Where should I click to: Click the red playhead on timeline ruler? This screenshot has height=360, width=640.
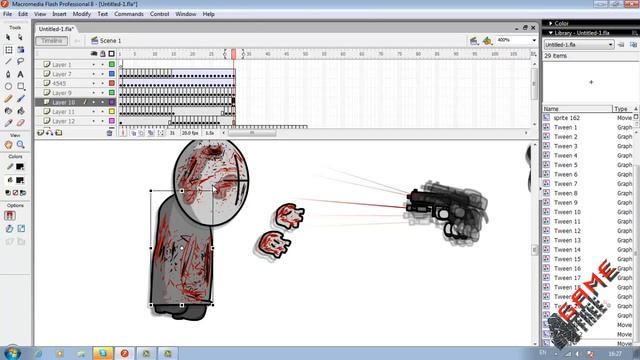(x=234, y=54)
